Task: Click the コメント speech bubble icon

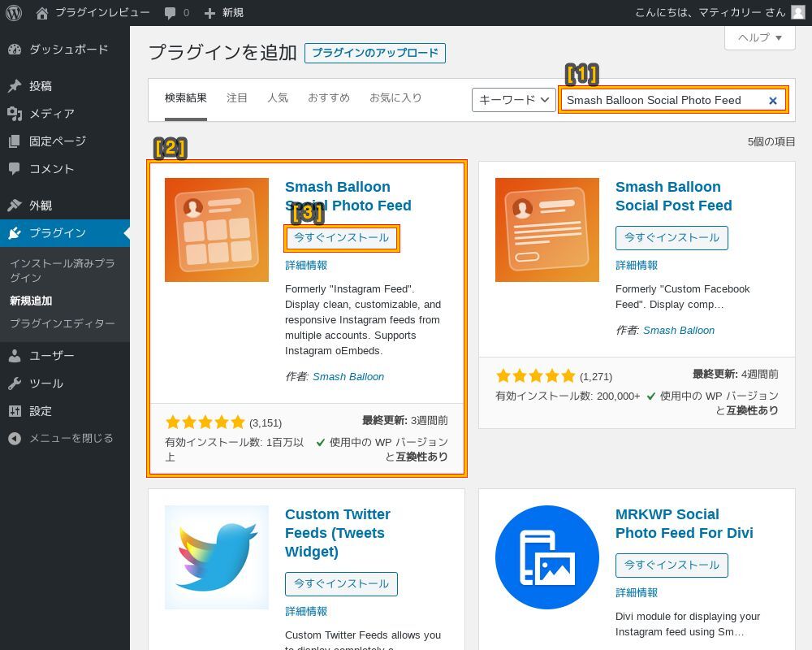Action: click(15, 168)
